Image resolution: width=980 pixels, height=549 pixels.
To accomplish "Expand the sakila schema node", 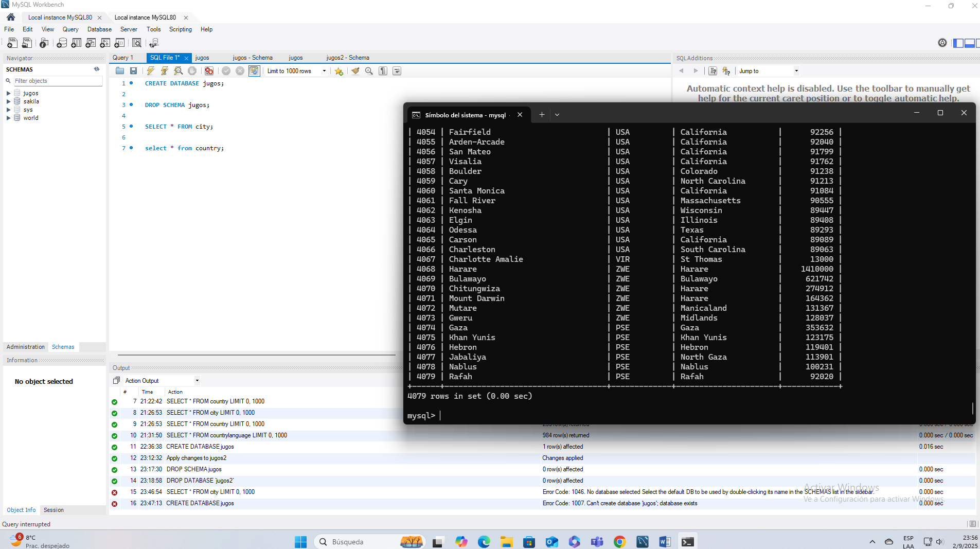I will pyautogui.click(x=8, y=101).
